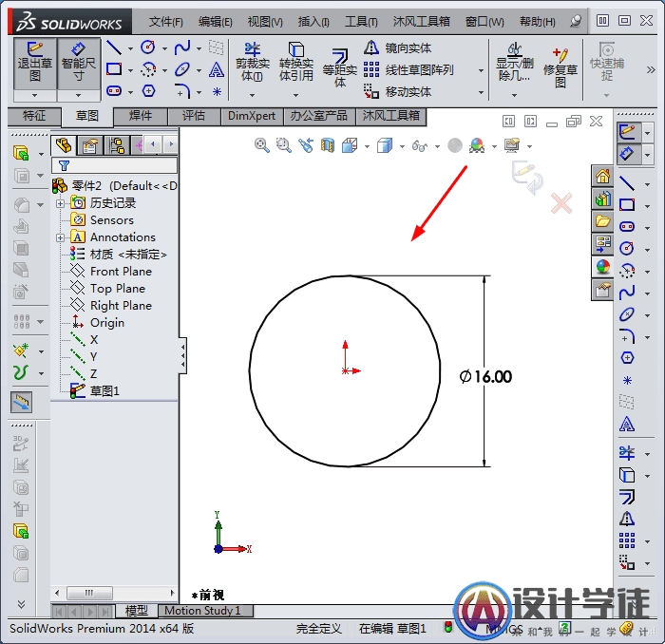This screenshot has height=644, width=665.
Task: Click Convert Entities (转换实体引用) tool
Action: click(x=296, y=62)
